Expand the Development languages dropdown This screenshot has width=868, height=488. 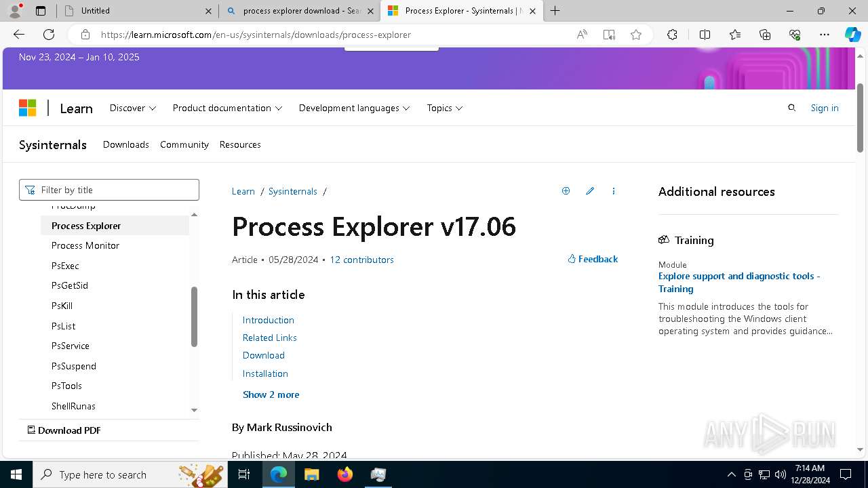[x=354, y=108]
